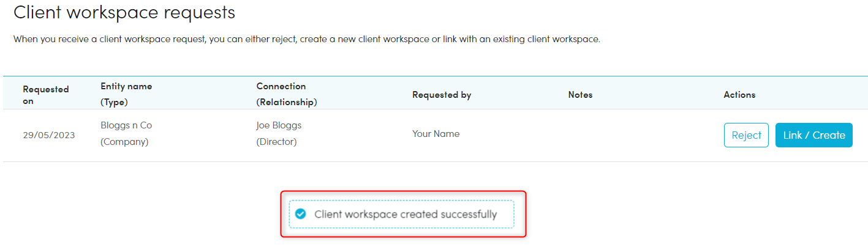Click the (Relationship) header sublabel
Screen dimensions: 868x247
pyautogui.click(x=287, y=102)
